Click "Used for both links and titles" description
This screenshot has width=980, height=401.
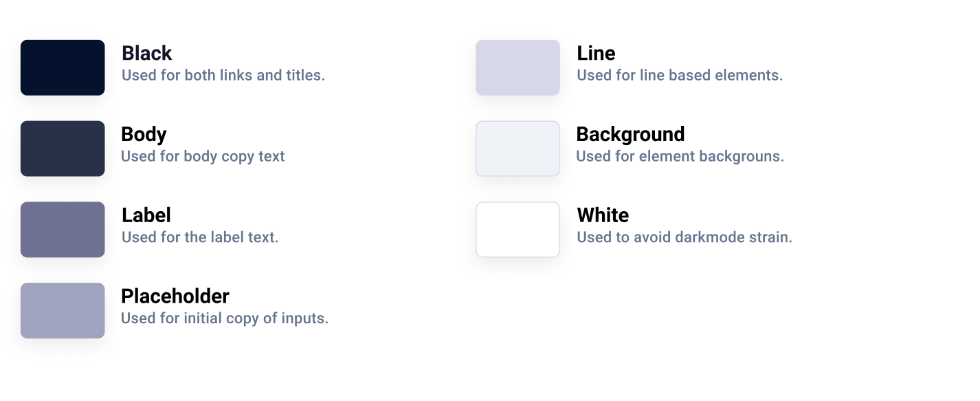(x=223, y=76)
